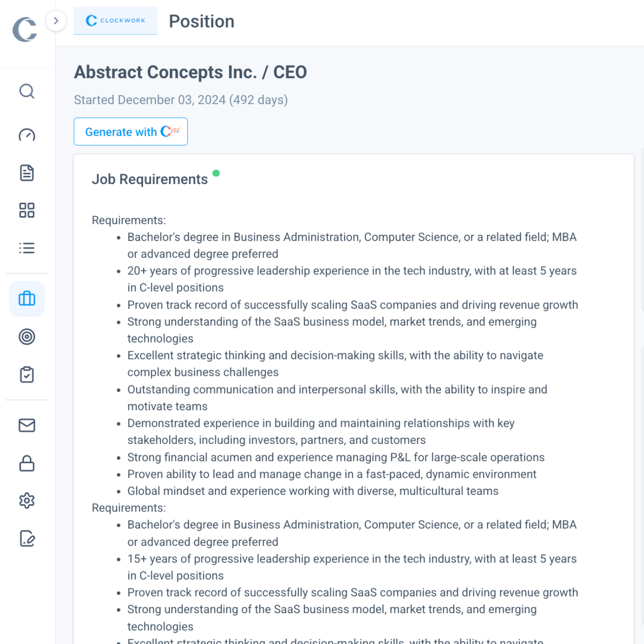Open the search panel in the sidebar

tap(27, 92)
